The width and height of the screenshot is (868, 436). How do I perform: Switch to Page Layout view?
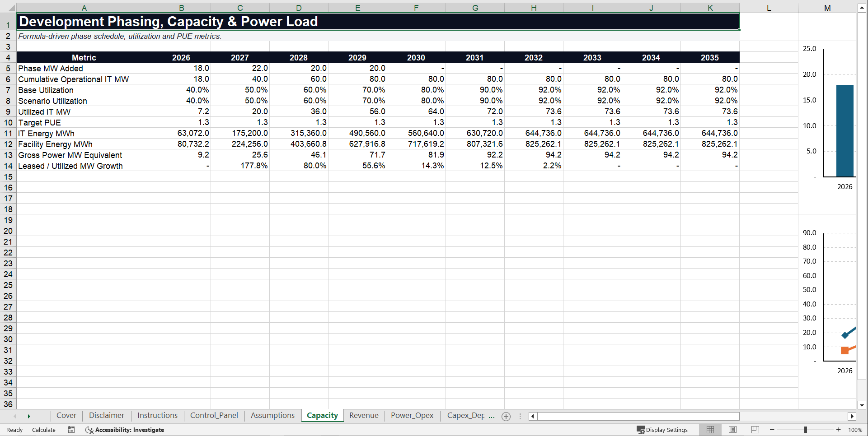(733, 430)
